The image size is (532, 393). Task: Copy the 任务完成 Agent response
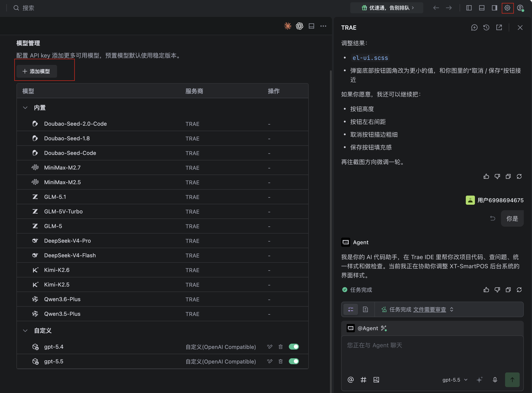tap(508, 290)
